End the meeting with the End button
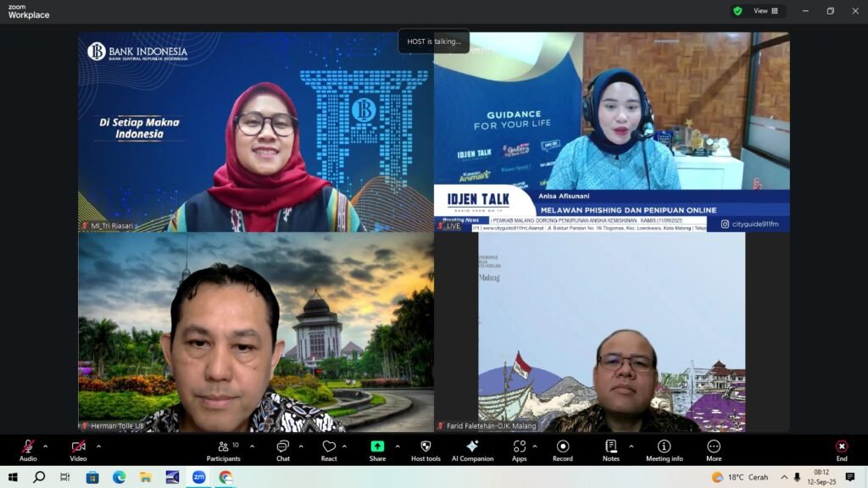This screenshot has width=868, height=488. click(x=842, y=451)
